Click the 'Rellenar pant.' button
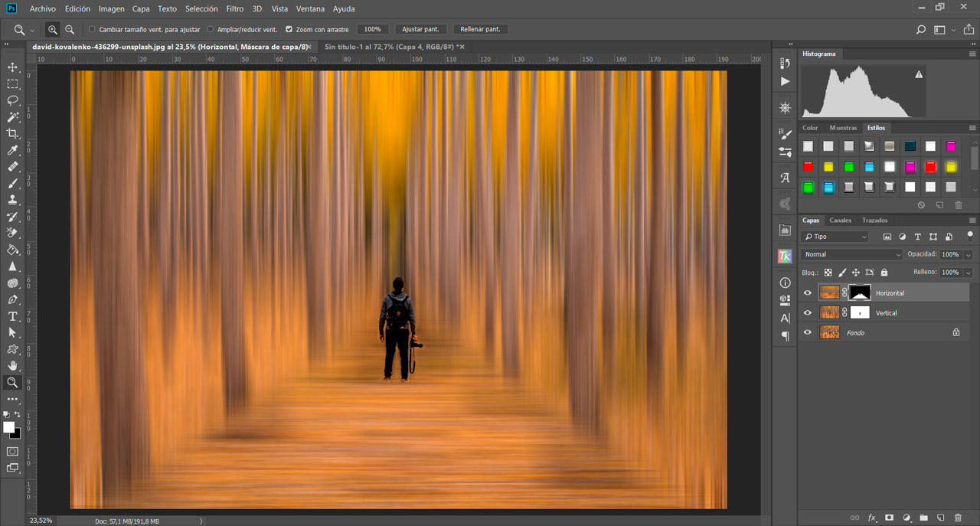Viewport: 980px width, 526px height. tap(480, 30)
